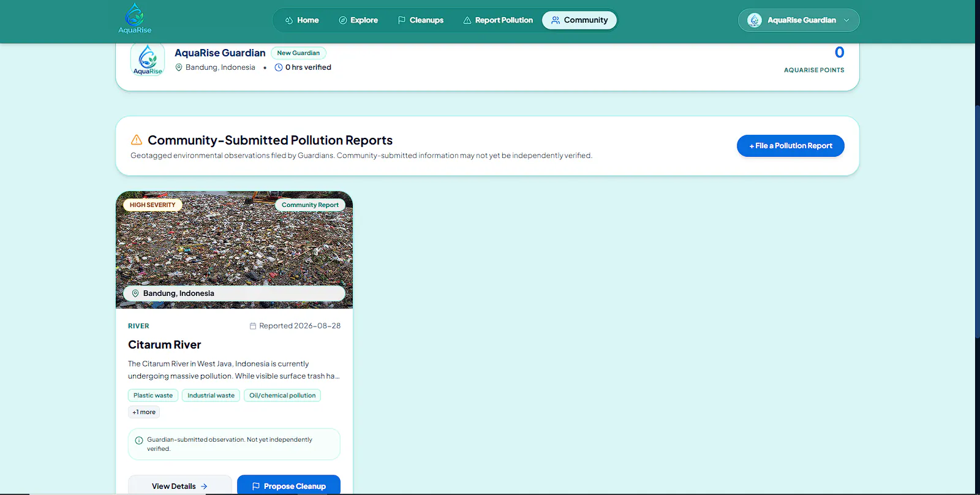Viewport: 980px width, 495px height.
Task: Click the calendar icon near Reported date
Action: point(253,326)
